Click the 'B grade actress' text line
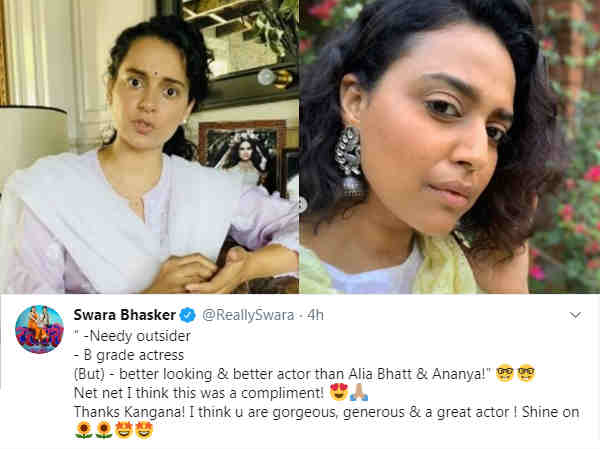The image size is (600, 450). pos(129,355)
